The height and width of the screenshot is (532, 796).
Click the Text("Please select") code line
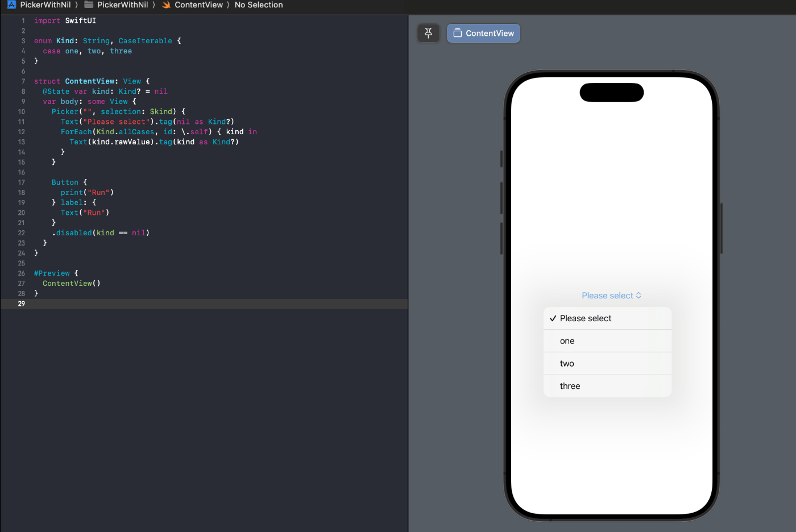point(147,122)
